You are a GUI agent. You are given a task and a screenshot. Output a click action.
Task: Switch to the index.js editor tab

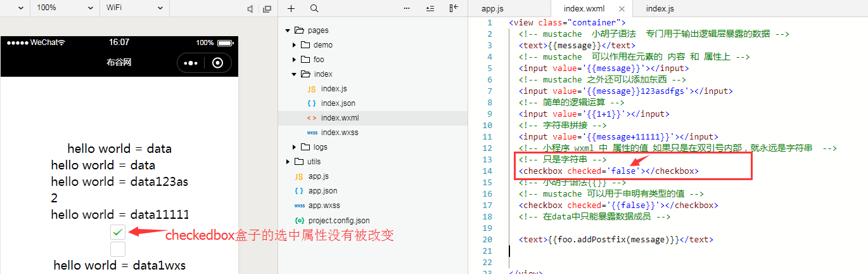(x=660, y=8)
